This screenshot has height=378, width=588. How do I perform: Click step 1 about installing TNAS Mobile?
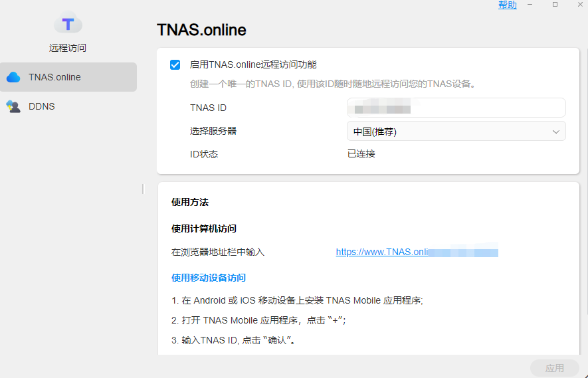coord(297,300)
